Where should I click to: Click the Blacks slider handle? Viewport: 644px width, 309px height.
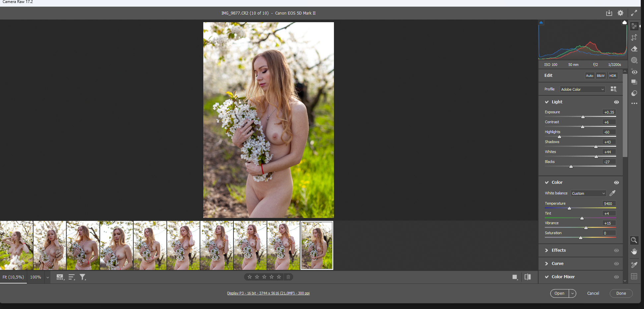pyautogui.click(x=571, y=167)
